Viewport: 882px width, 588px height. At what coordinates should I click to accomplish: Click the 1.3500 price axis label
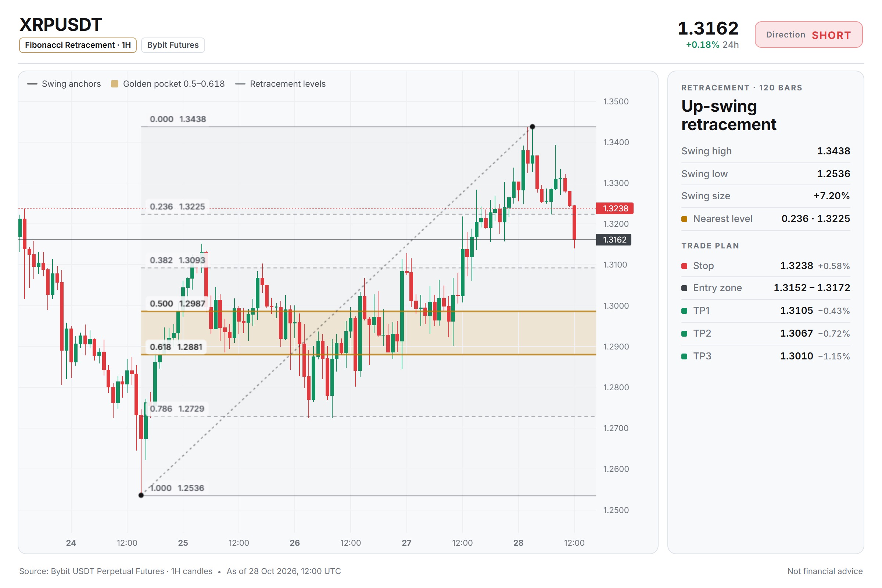point(616,102)
